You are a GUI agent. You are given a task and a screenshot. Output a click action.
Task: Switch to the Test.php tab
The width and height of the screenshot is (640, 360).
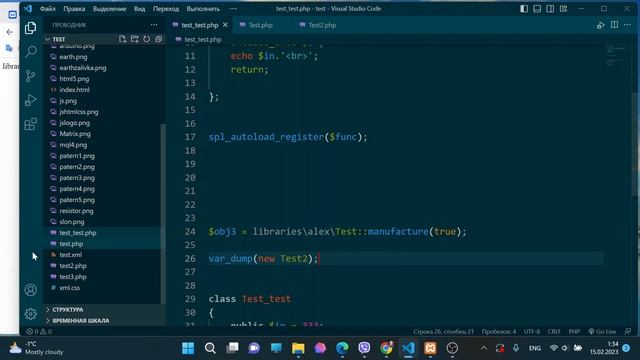point(260,25)
